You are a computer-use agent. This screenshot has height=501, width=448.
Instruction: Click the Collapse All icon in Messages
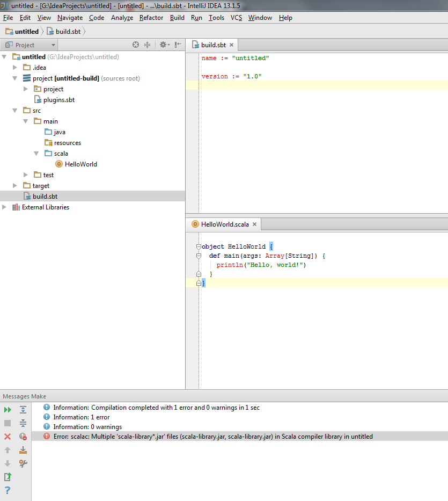[23, 423]
